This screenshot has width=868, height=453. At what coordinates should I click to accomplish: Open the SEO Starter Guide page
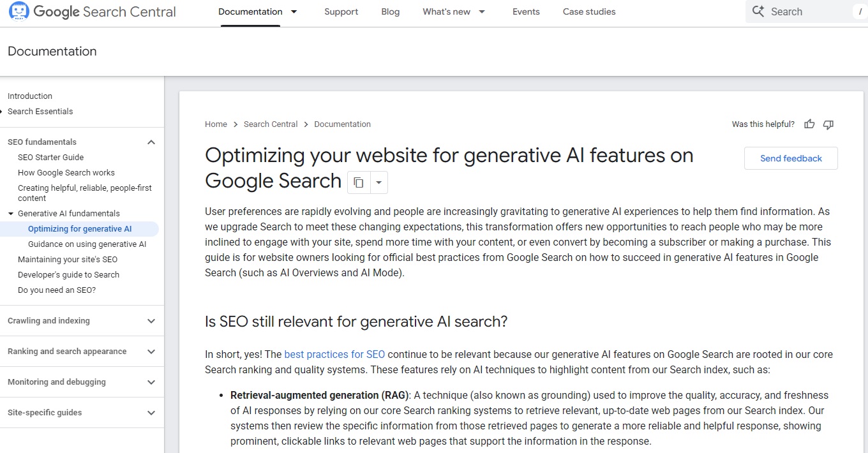(x=50, y=158)
